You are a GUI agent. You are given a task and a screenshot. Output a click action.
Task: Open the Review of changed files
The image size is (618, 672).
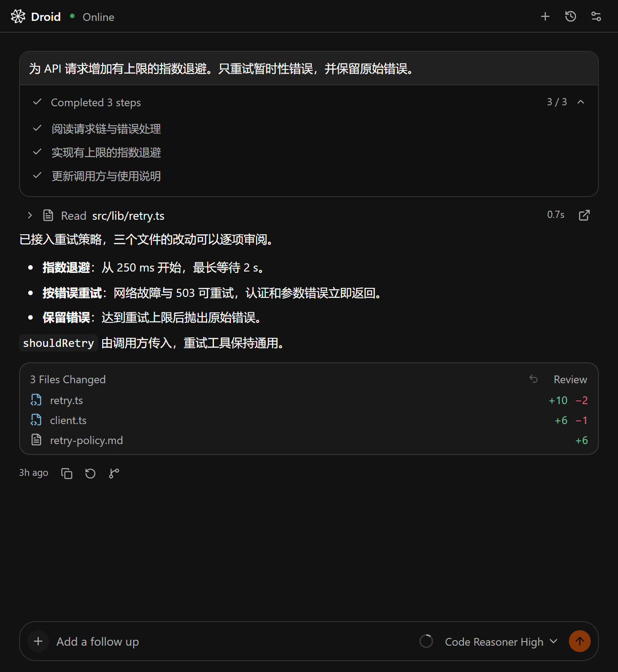pyautogui.click(x=570, y=380)
